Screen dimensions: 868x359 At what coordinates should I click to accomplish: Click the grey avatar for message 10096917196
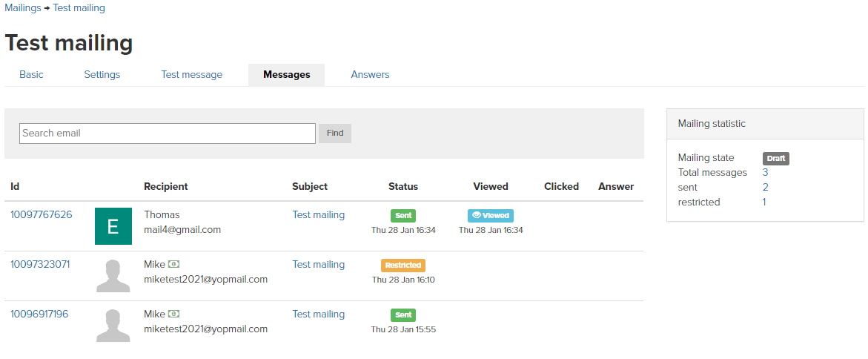113,326
